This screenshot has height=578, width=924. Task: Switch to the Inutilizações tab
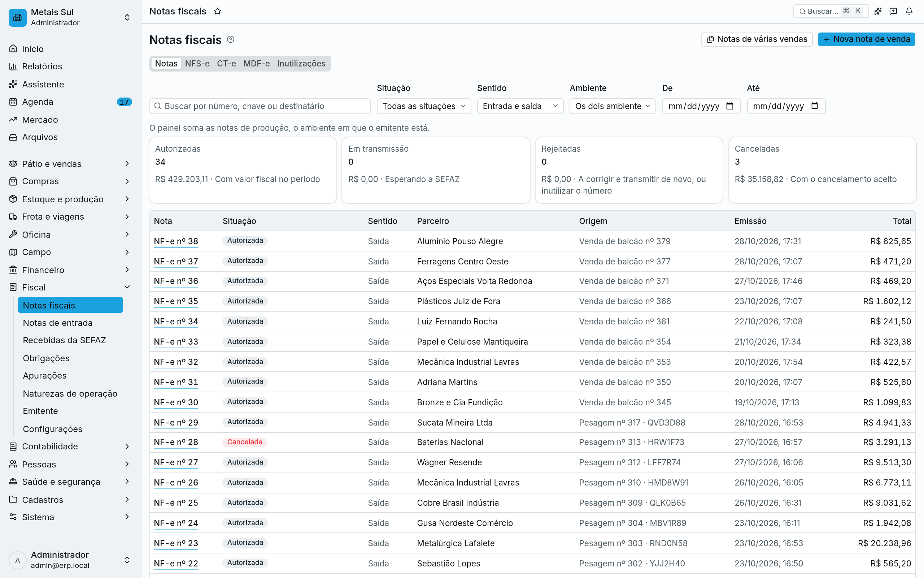point(301,64)
